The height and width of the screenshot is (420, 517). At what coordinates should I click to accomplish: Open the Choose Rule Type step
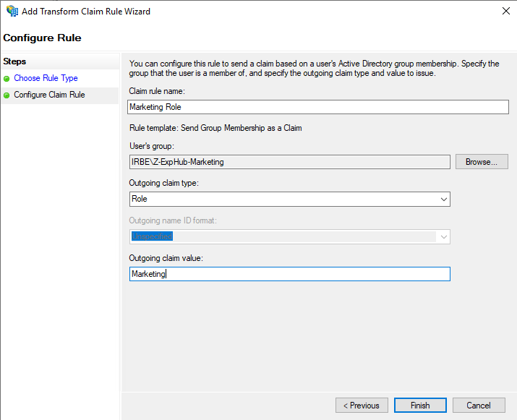[46, 78]
